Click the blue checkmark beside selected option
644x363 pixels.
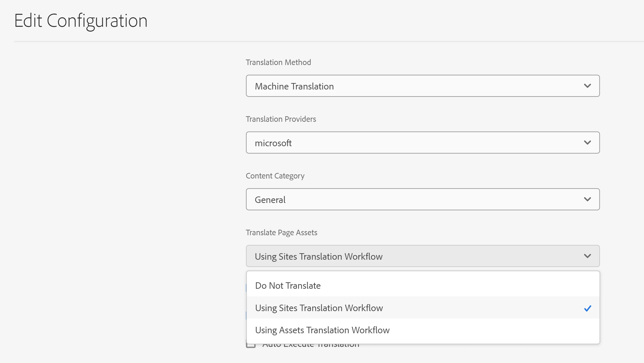point(588,308)
